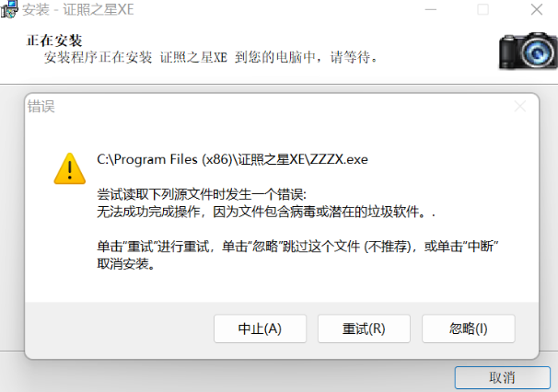
Task: Click the instruction line starting with 单击"重试"
Action: pyautogui.click(x=297, y=247)
